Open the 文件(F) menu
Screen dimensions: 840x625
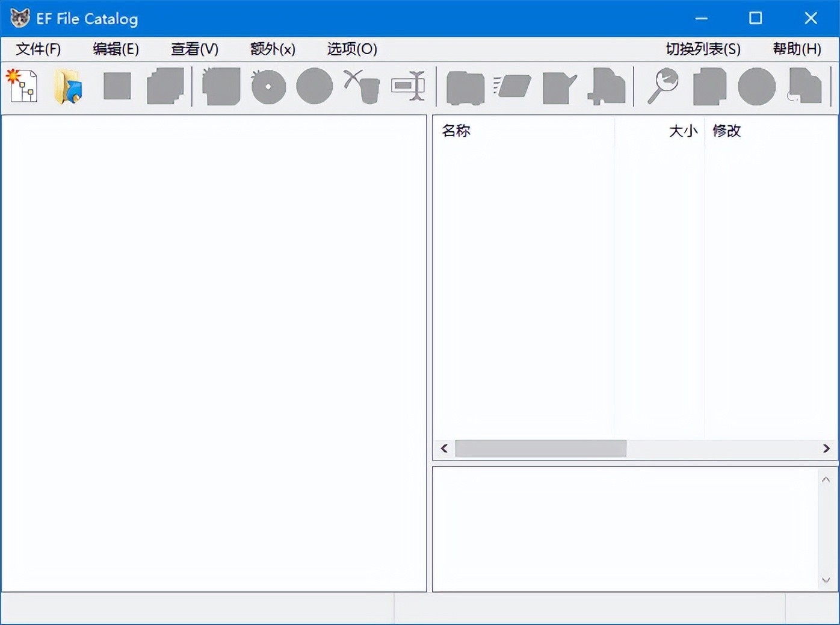pos(37,49)
